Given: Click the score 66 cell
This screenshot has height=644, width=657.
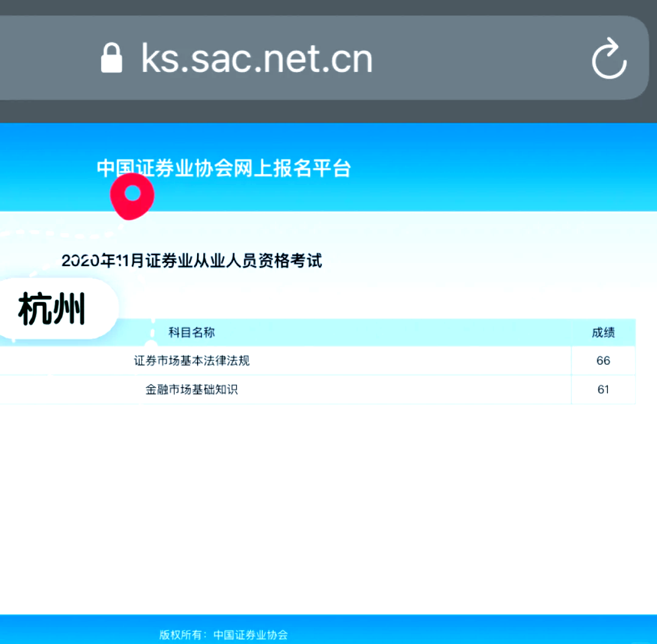Looking at the screenshot, I should (603, 360).
